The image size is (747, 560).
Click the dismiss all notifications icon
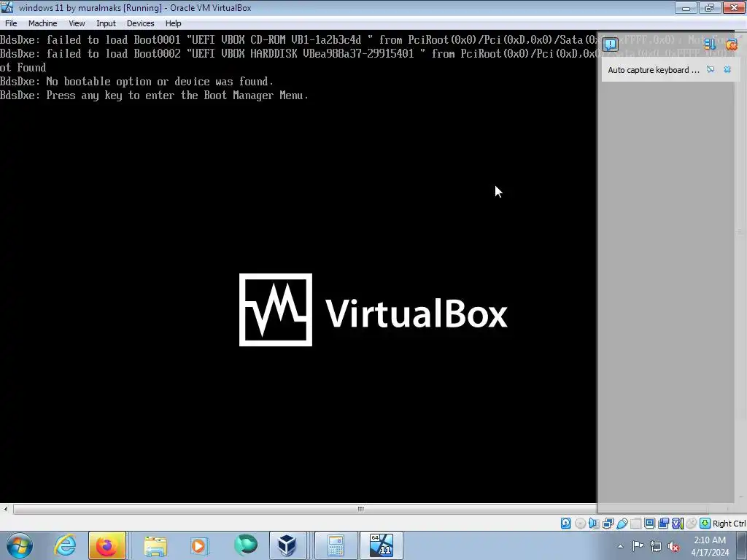tap(731, 44)
